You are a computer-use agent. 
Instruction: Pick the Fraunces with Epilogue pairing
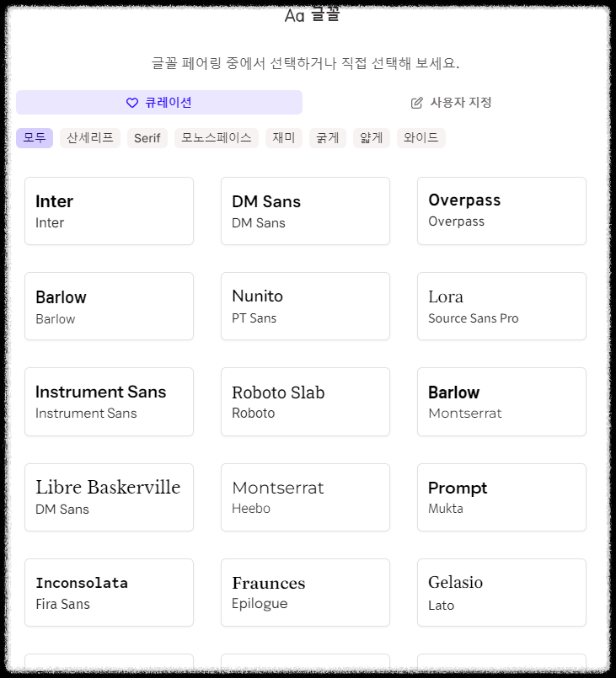click(305, 592)
